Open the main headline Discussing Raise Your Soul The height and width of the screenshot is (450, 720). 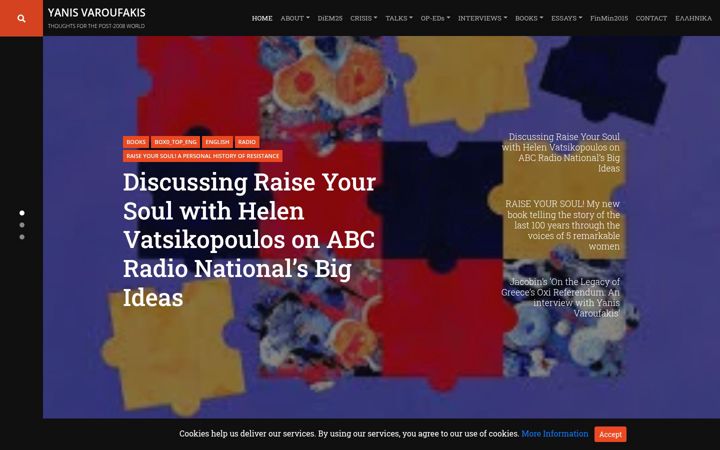click(249, 239)
